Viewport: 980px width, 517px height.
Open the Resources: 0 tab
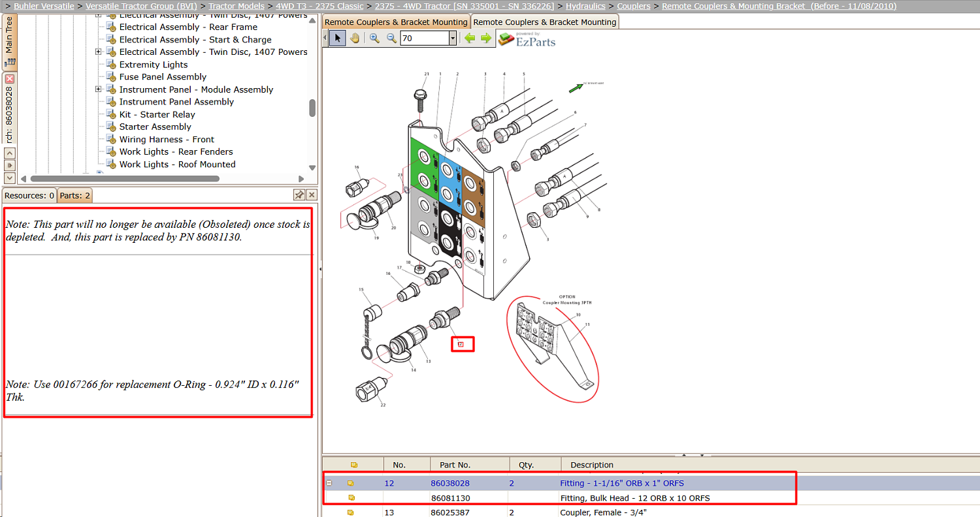pos(29,195)
